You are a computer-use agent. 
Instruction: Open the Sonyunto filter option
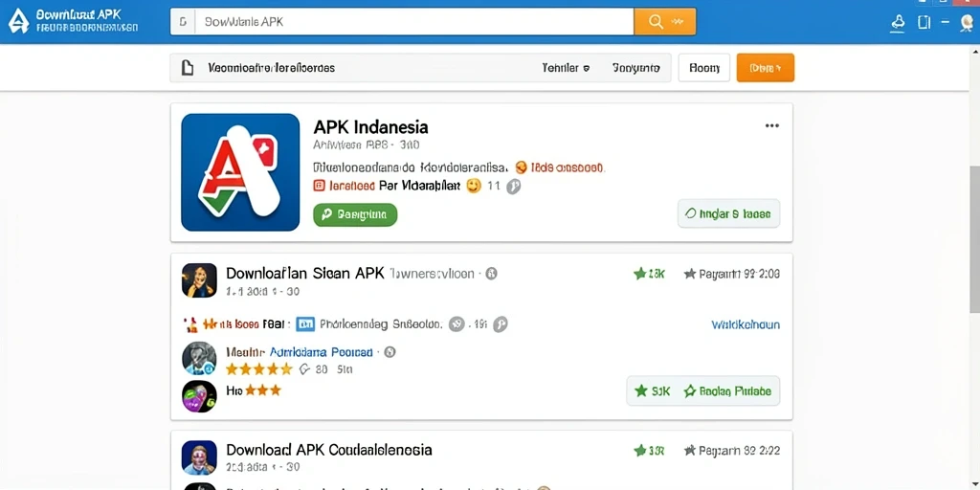(x=635, y=68)
